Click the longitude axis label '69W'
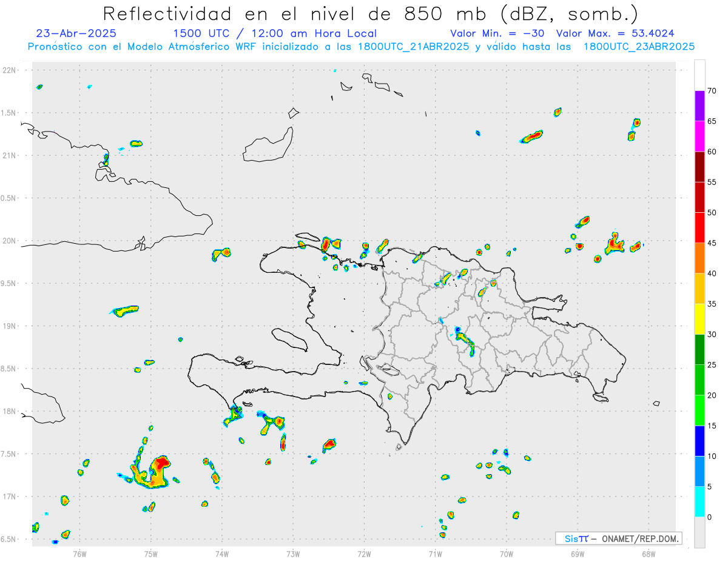This screenshot has width=728, height=562. (578, 554)
